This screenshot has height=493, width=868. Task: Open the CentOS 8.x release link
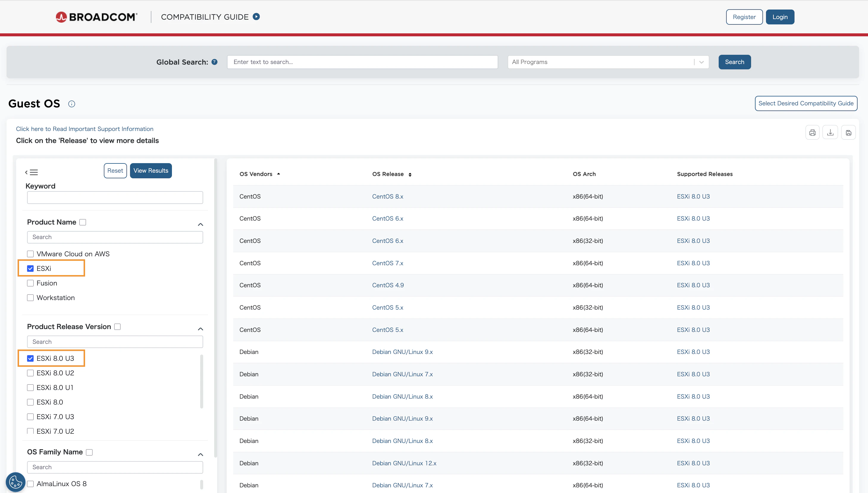click(x=388, y=196)
